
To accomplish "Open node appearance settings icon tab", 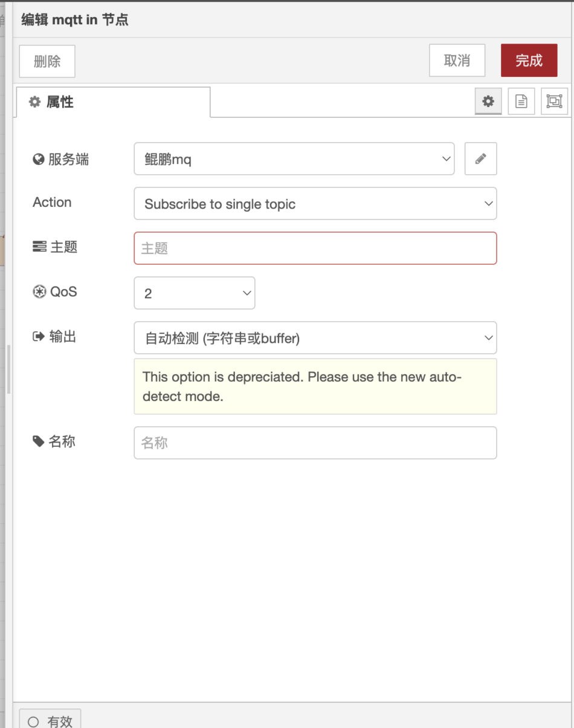I will tap(554, 102).
